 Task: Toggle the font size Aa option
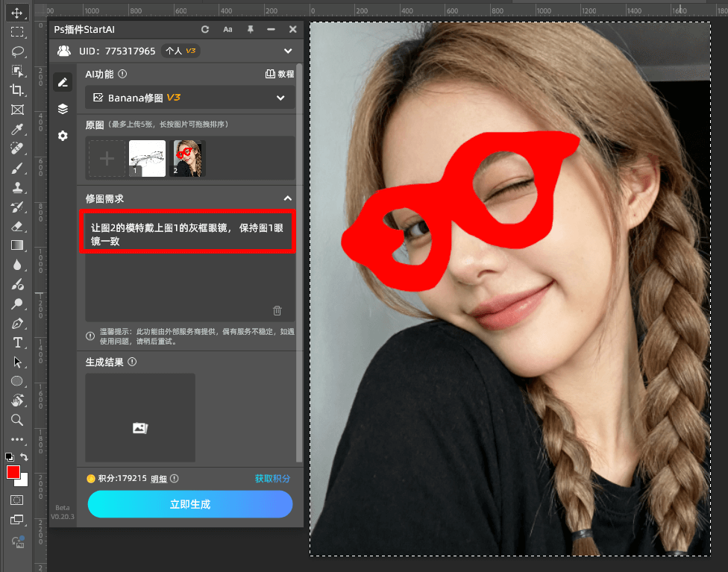click(x=228, y=29)
